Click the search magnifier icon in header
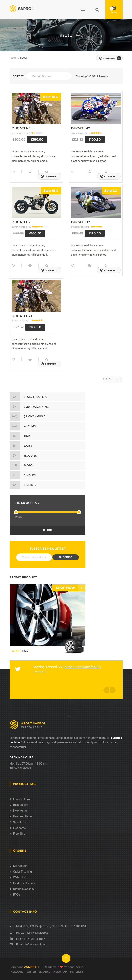This screenshot has width=132, height=980. pyautogui.click(x=97, y=10)
